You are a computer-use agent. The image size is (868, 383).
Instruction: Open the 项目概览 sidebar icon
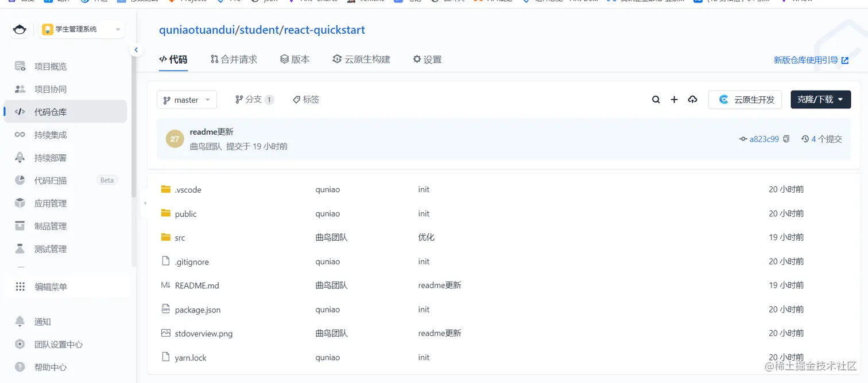pos(20,67)
